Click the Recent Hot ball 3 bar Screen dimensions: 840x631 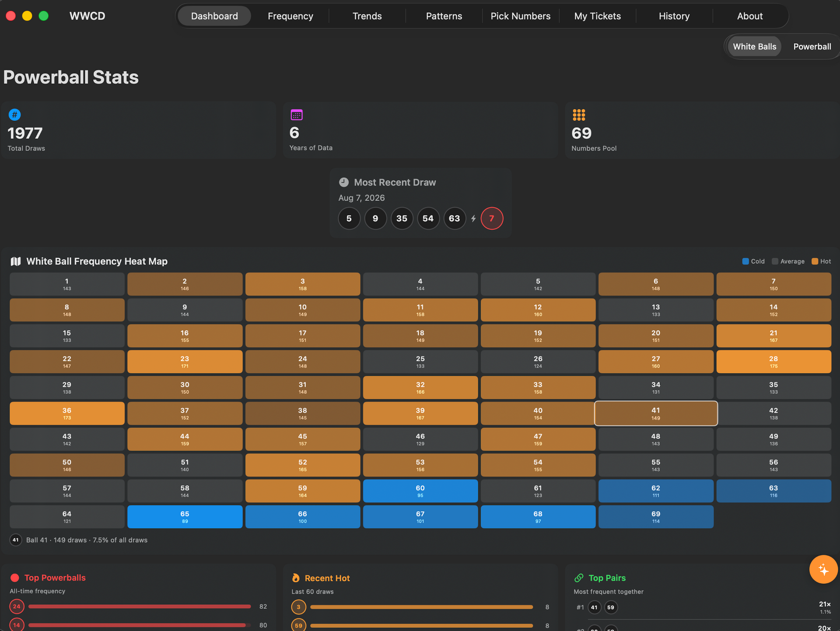421,607
